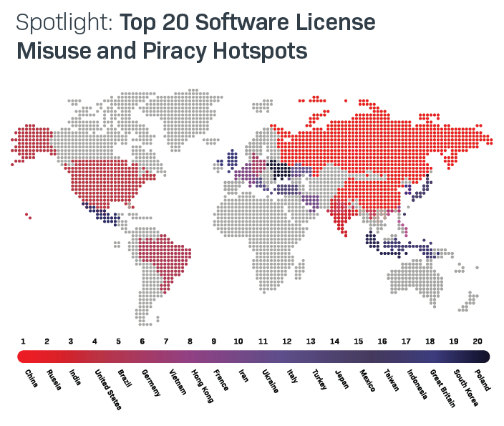The image size is (504, 426).
Task: Click the 'Taiwan' legend label
Action: click(x=391, y=380)
